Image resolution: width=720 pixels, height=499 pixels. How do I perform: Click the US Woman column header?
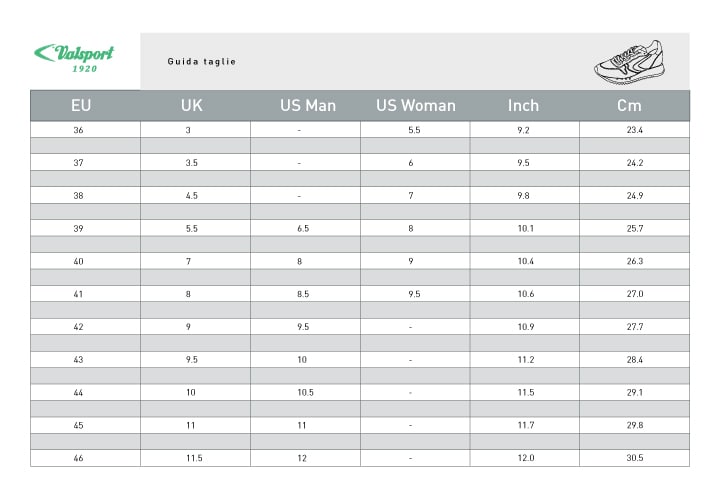click(x=415, y=105)
